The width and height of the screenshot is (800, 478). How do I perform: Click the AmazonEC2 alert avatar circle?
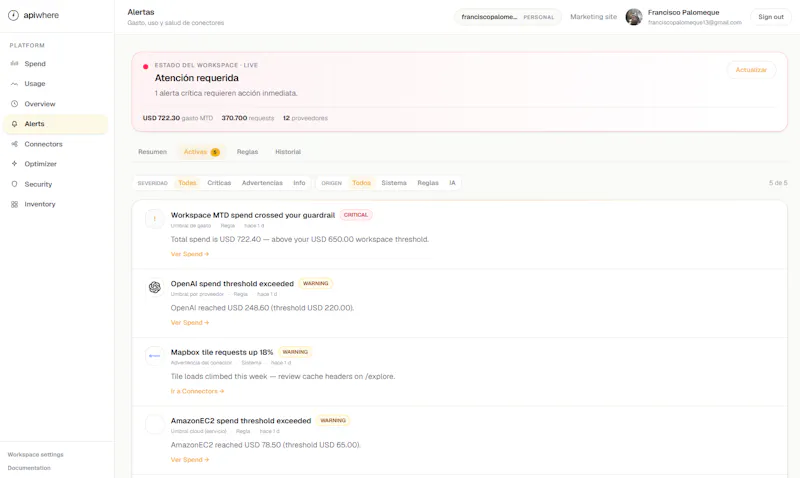[x=155, y=424]
